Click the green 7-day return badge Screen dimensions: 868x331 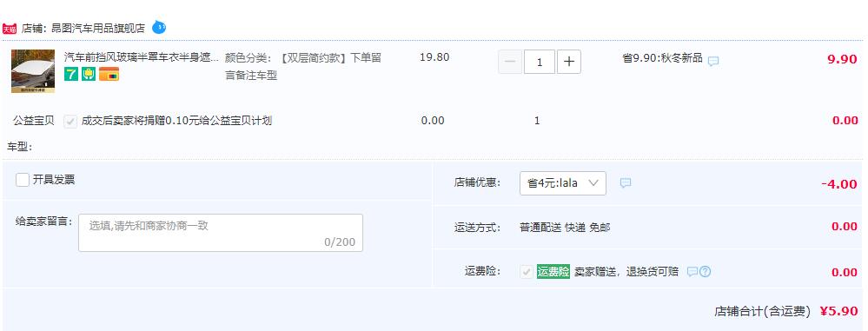[x=71, y=74]
